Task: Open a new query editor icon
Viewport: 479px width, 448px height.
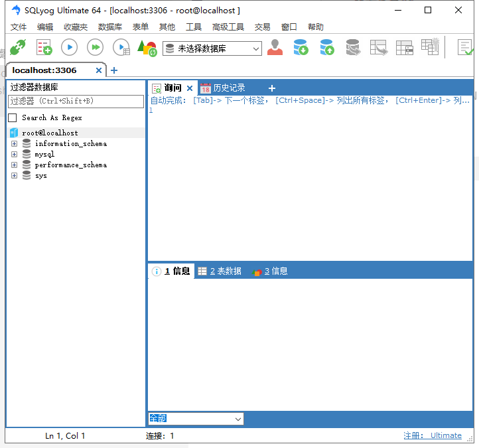Action: (44, 47)
